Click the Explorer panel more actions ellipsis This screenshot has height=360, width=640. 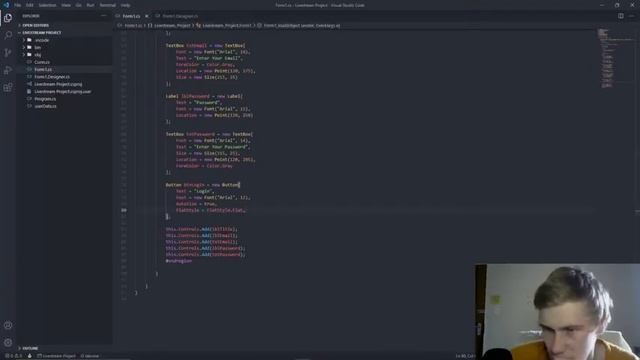click(x=104, y=16)
